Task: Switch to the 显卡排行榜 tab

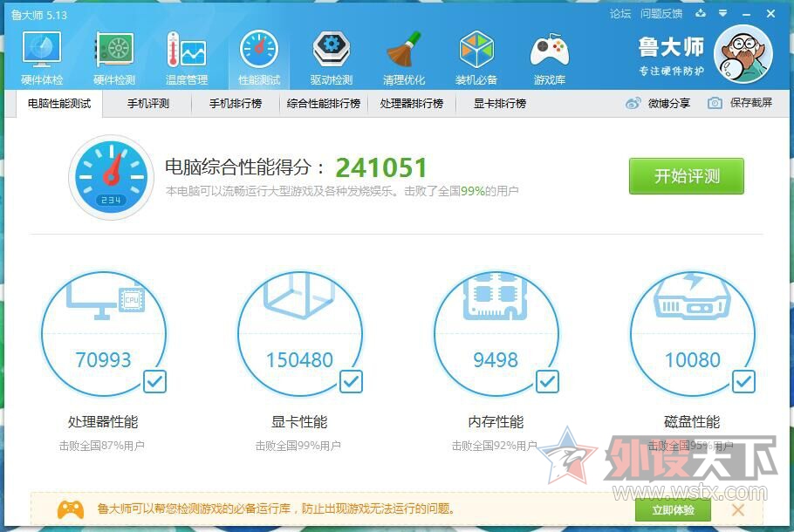Action: (x=500, y=104)
